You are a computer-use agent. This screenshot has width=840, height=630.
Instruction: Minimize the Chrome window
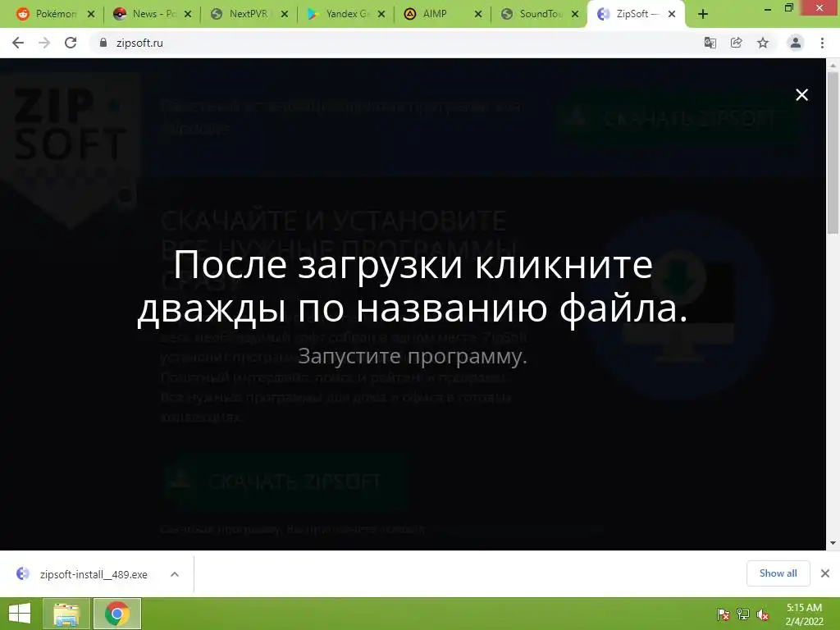tap(767, 8)
